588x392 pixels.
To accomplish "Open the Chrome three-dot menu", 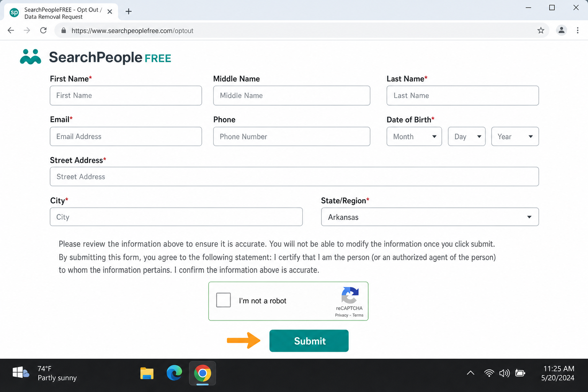I will tap(578, 30).
